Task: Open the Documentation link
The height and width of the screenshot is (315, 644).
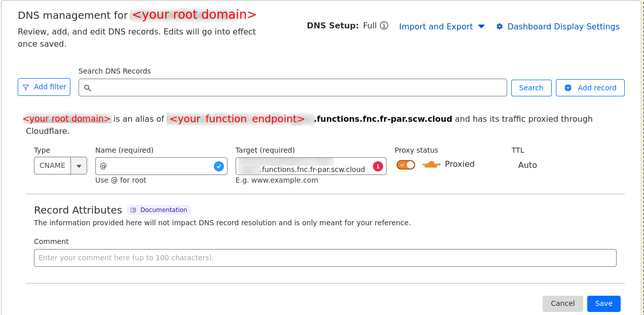Action: pyautogui.click(x=164, y=210)
